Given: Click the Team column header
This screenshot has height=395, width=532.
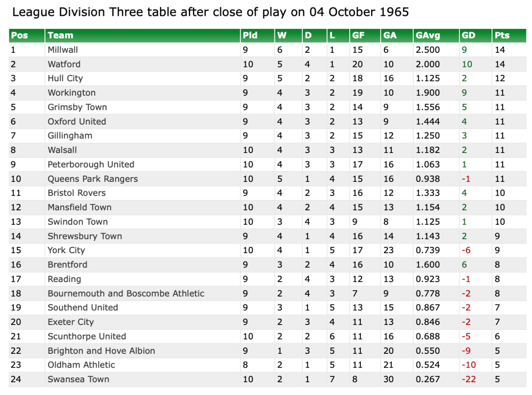Looking at the screenshot, I should [x=60, y=35].
